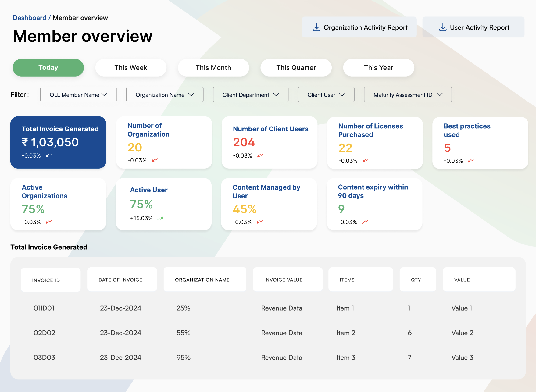Switch to This Quarter filter
This screenshot has width=536, height=392.
(296, 68)
